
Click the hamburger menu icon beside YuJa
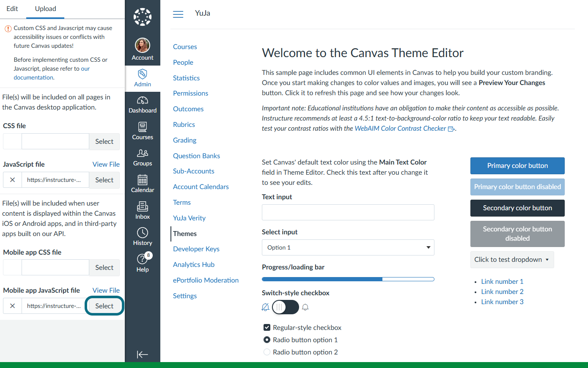coord(178,14)
